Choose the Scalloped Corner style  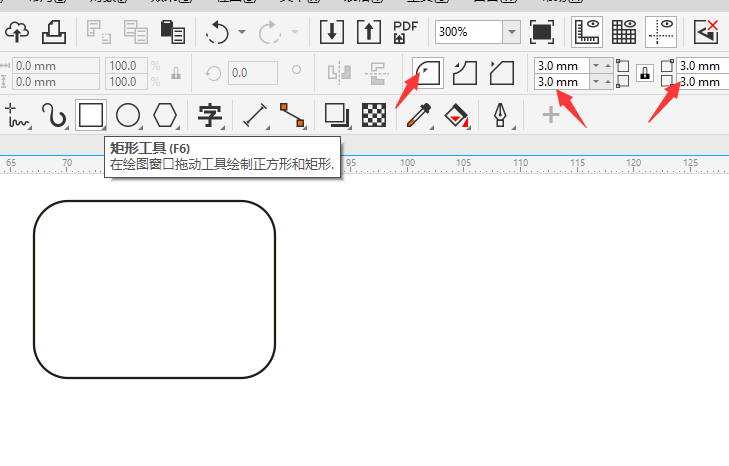(465, 73)
